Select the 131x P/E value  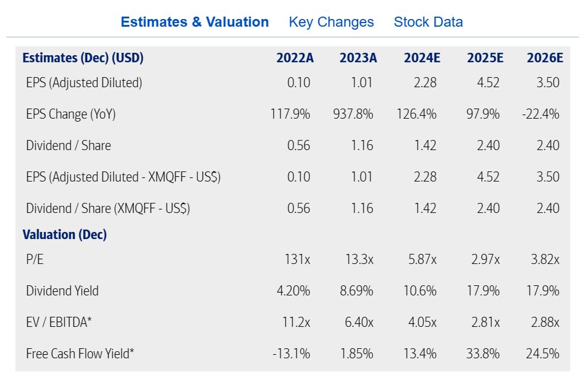click(x=297, y=259)
